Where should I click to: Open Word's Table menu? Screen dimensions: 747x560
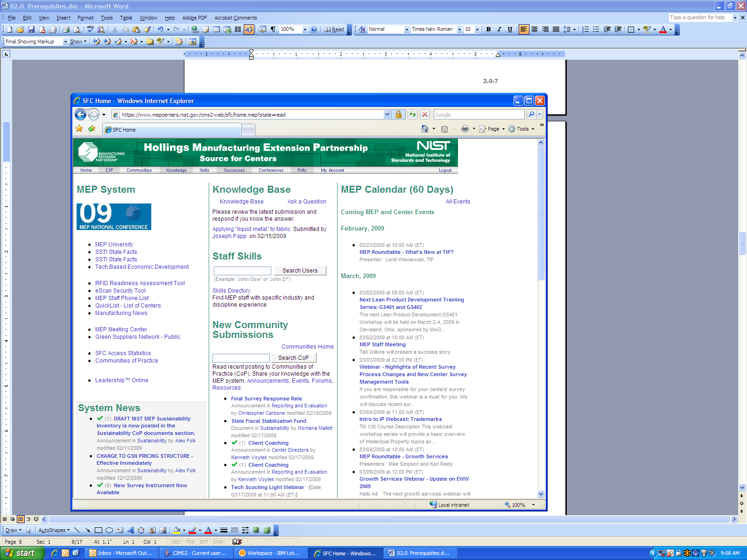126,18
